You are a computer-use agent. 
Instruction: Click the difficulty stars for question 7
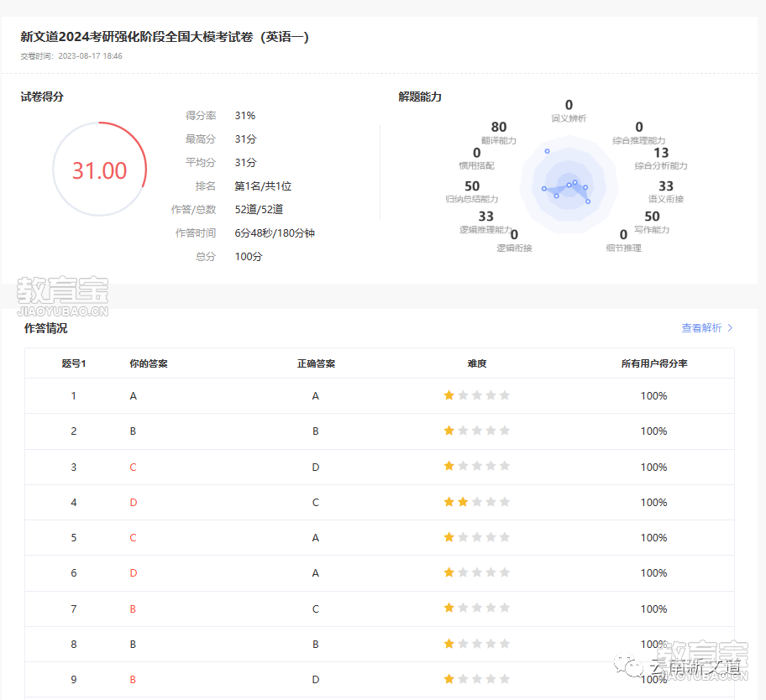pos(477,609)
